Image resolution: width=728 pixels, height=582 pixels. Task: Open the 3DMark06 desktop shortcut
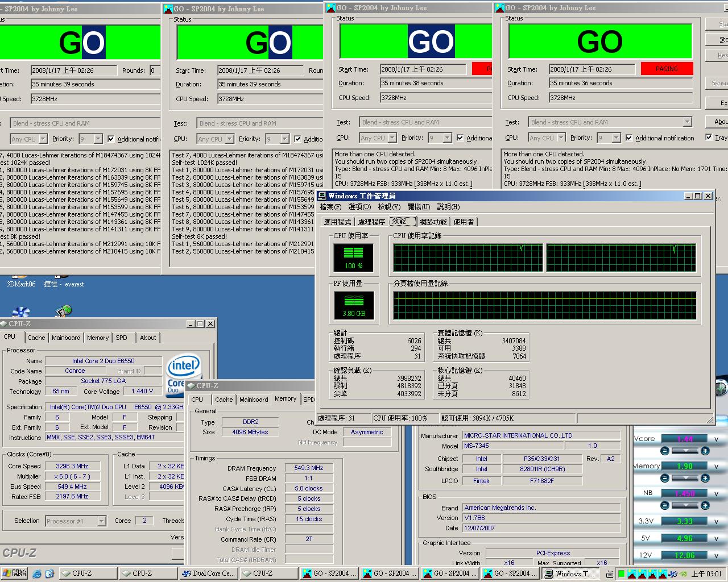point(20,284)
